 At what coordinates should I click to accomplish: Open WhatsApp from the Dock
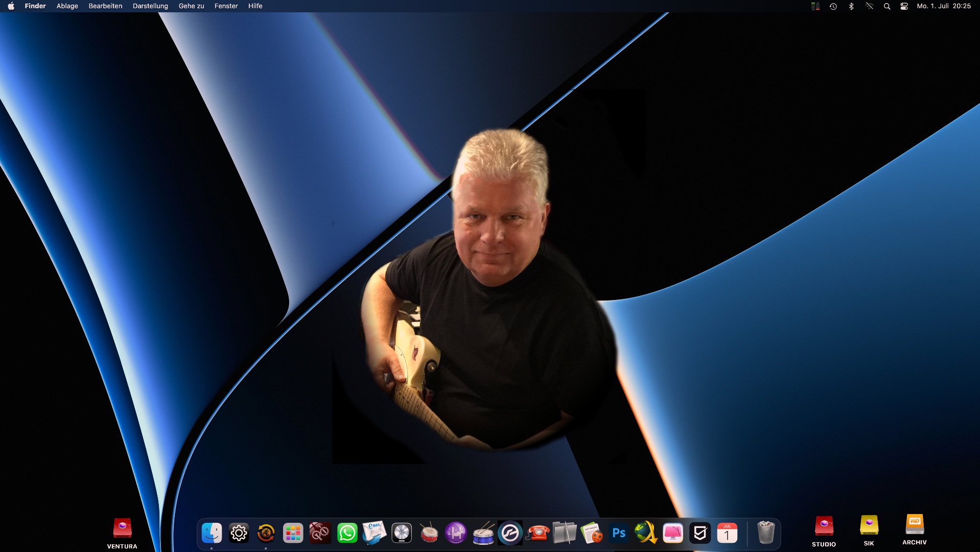(x=347, y=533)
